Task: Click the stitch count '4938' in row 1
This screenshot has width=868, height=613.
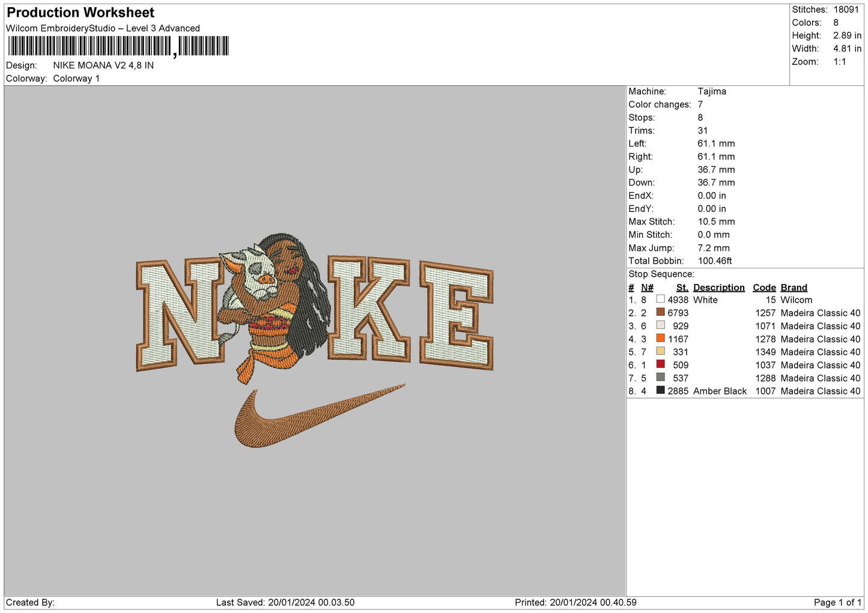Action: click(x=678, y=300)
